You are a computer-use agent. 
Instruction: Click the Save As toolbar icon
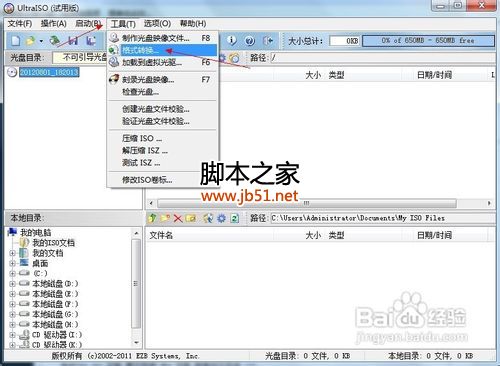click(x=91, y=41)
